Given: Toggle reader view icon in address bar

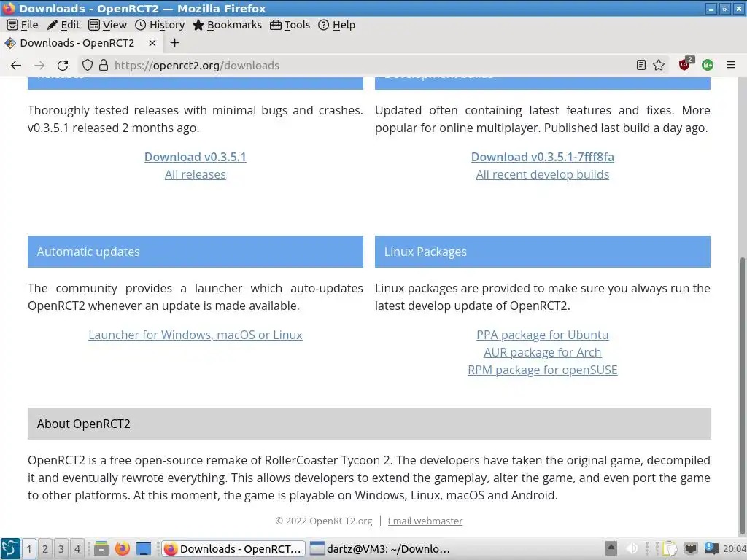Looking at the screenshot, I should coord(640,65).
